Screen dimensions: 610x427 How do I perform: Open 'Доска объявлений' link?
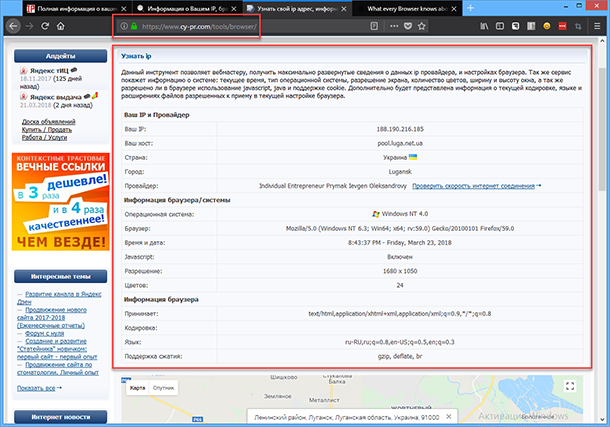(49, 122)
